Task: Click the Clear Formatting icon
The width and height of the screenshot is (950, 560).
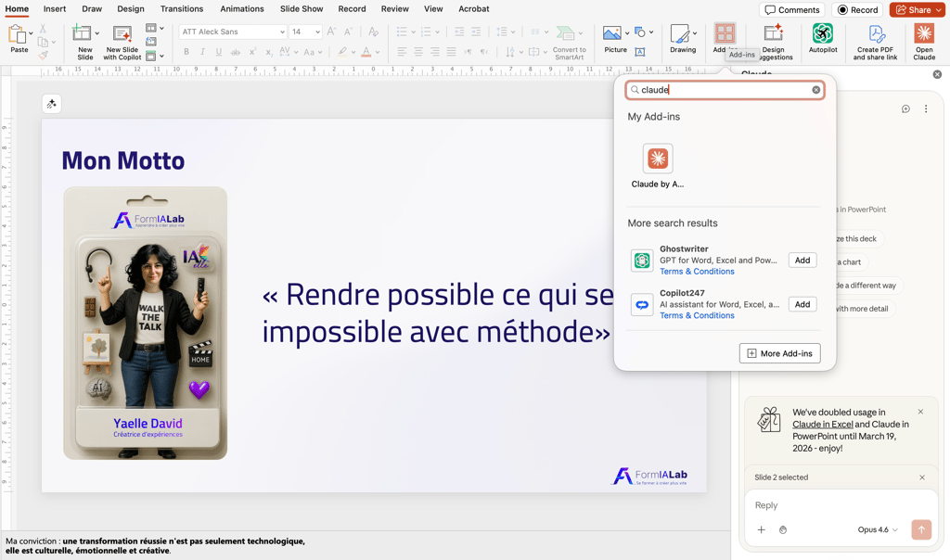Action: (x=373, y=32)
